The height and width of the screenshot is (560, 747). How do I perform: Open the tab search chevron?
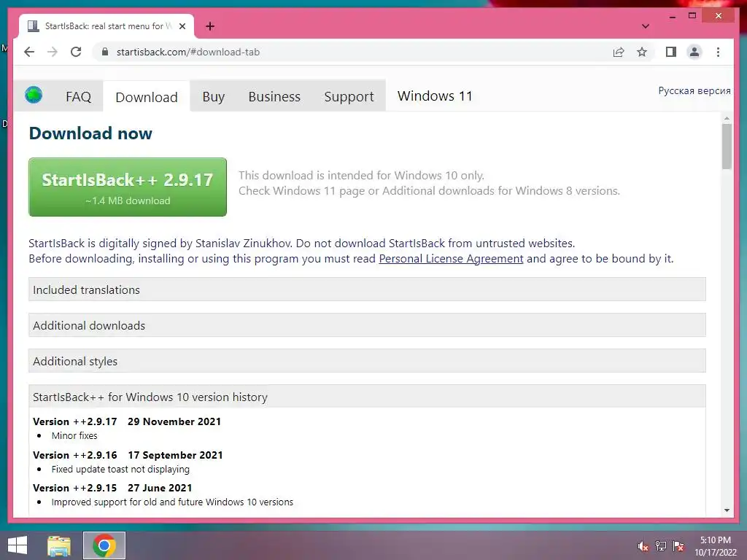(x=645, y=26)
